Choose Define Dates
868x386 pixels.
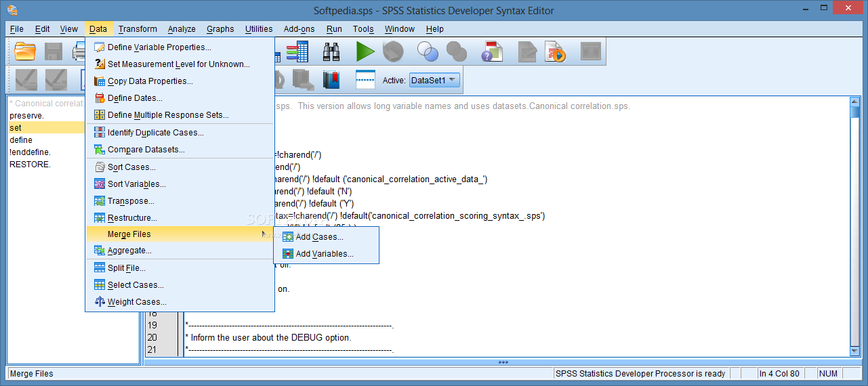(x=180, y=98)
